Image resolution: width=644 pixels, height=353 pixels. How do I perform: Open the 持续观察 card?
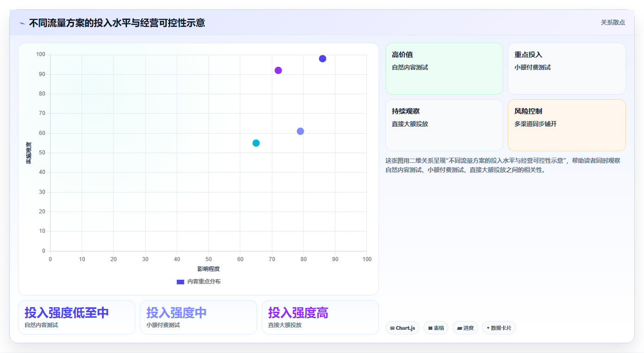(444, 125)
